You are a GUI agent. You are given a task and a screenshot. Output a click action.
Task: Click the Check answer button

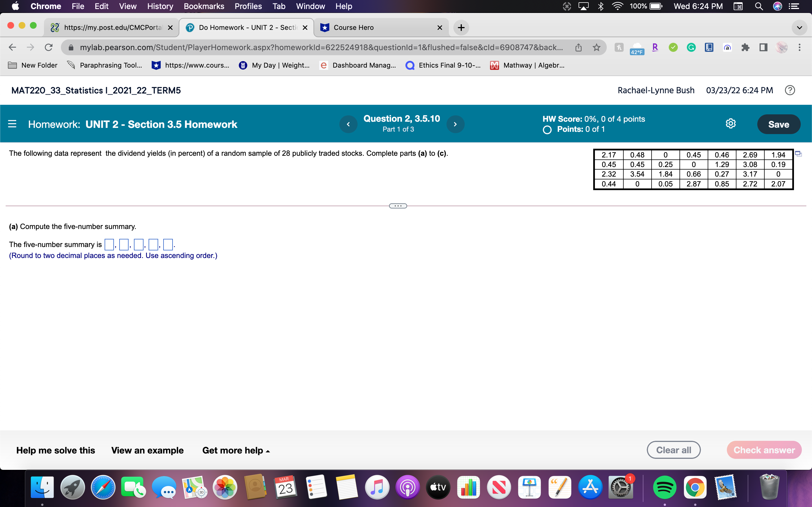(x=764, y=450)
